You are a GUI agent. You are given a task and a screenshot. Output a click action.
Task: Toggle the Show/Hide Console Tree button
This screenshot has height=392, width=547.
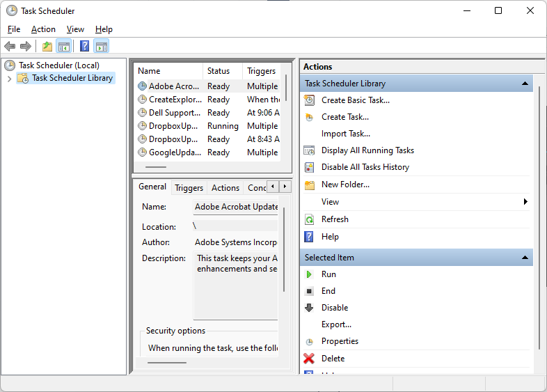pyautogui.click(x=63, y=47)
